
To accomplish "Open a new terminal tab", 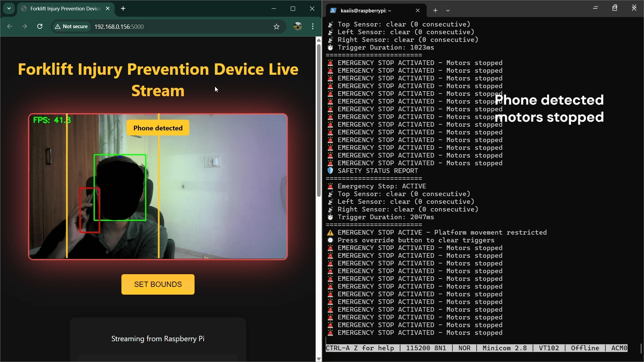I will (x=435, y=11).
